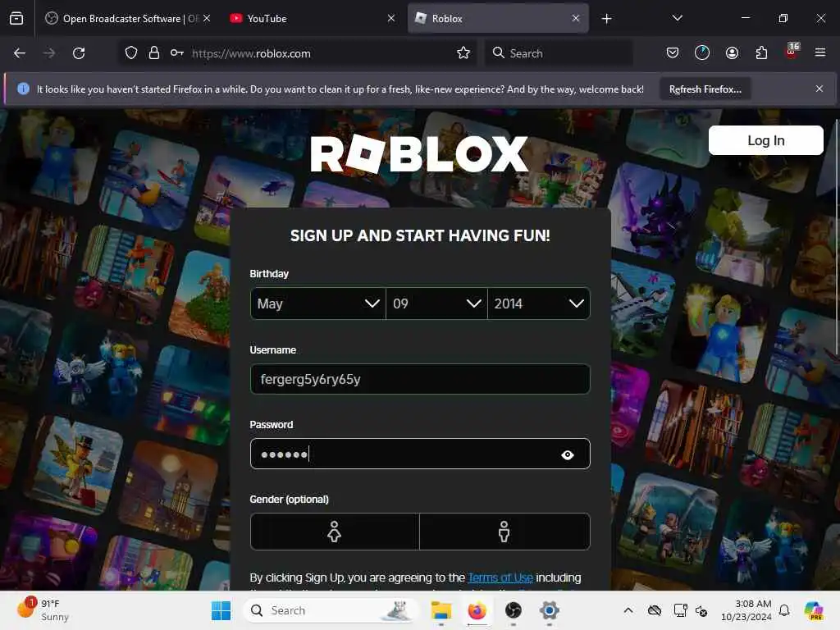Open muted volume tray icon
840x630 pixels.
click(701, 610)
